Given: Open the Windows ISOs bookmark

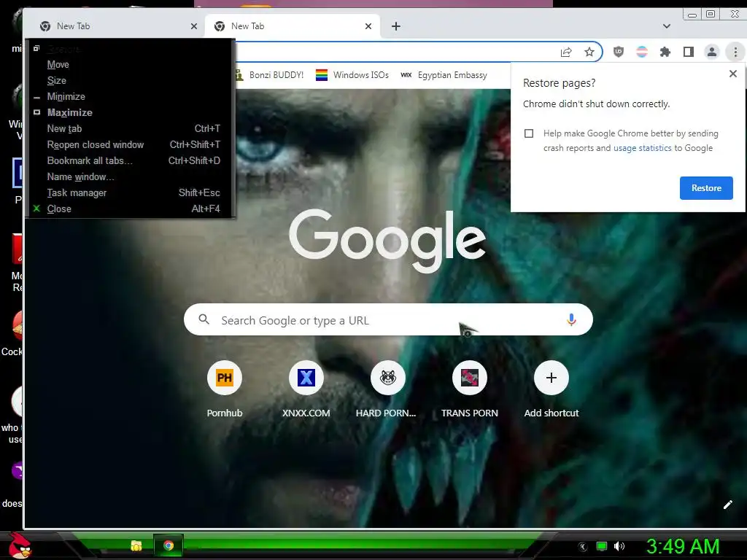Looking at the screenshot, I should coord(352,75).
